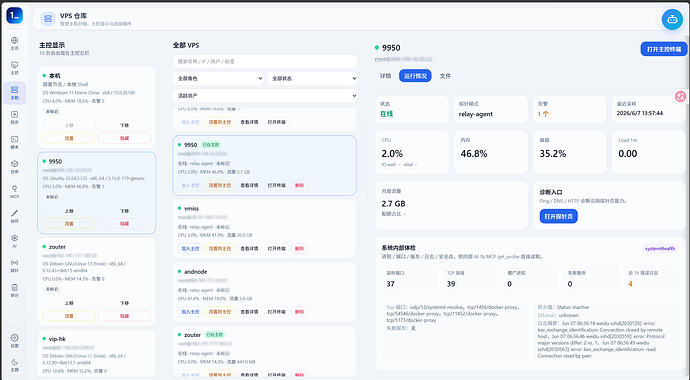Viewport: 690px width, 380px height.
Task: Click 打开终端 in the vmiss card
Action: pyautogui.click(x=276, y=248)
